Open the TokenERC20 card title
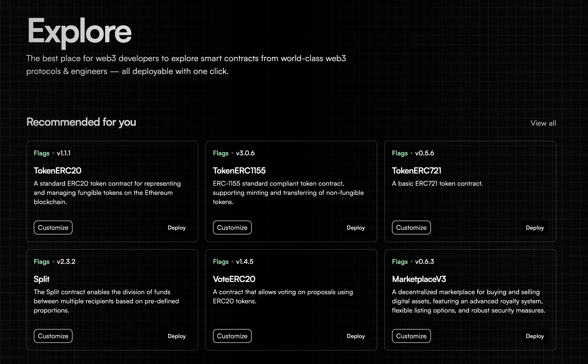The width and height of the screenshot is (588, 364). coord(58,171)
